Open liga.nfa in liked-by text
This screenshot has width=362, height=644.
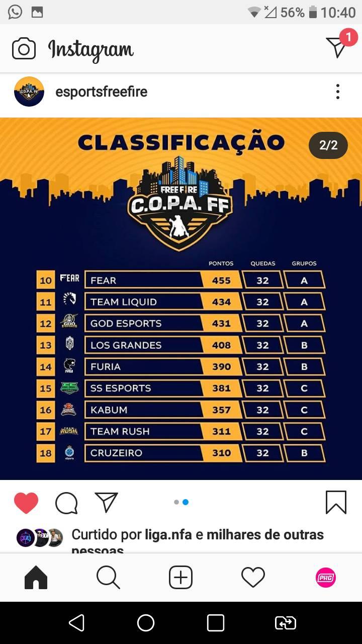click(x=168, y=534)
